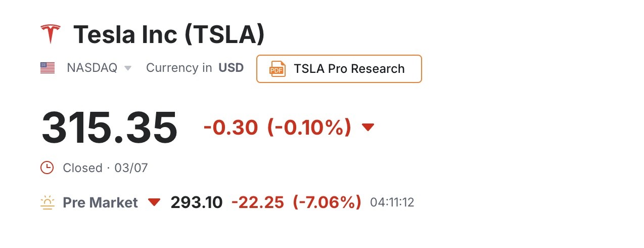
Task: Click the Tesla Inc (TSLA) title
Action: pos(169,34)
